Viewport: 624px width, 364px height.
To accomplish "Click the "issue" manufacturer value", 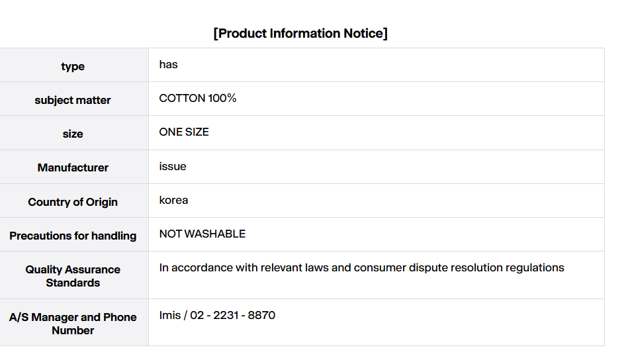I will pos(173,166).
